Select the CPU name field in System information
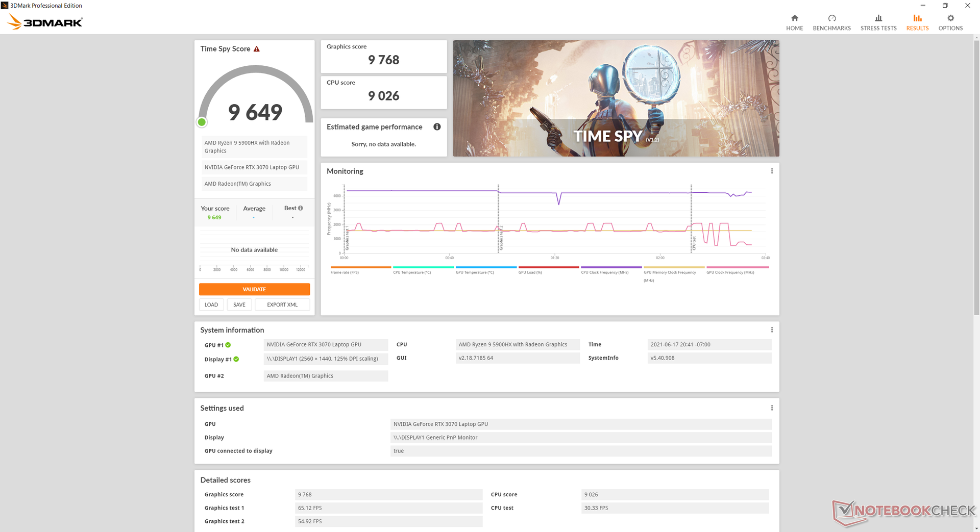 (518, 345)
